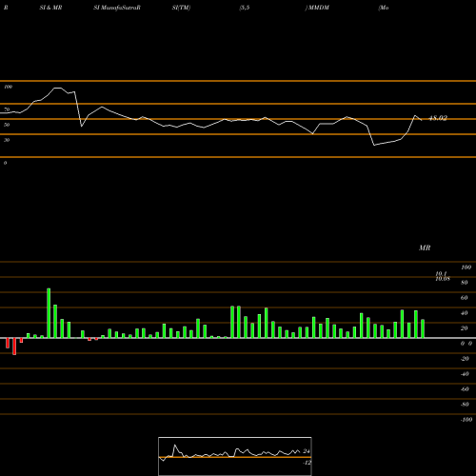Click the '(Mo' text at header end

point(384,8)
